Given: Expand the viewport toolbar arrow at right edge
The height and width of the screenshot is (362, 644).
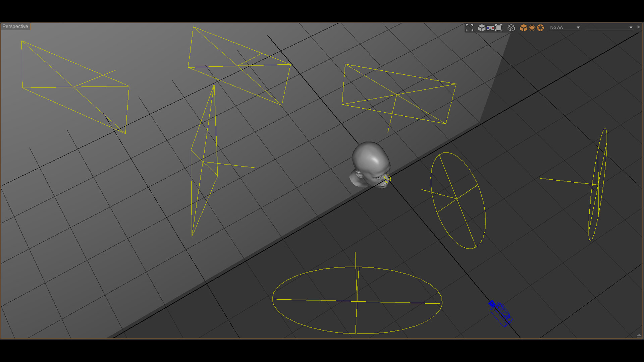Looking at the screenshot, I should (639, 27).
